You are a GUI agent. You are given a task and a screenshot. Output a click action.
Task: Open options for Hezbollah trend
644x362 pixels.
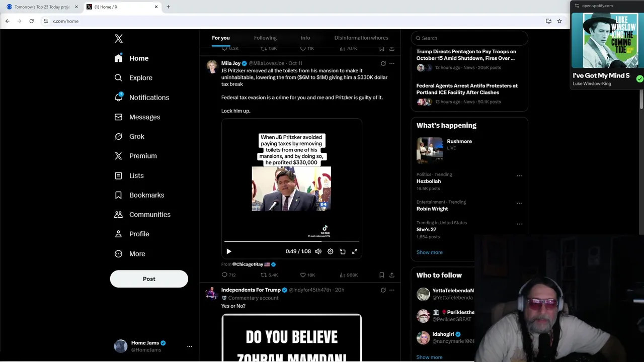tap(519, 176)
